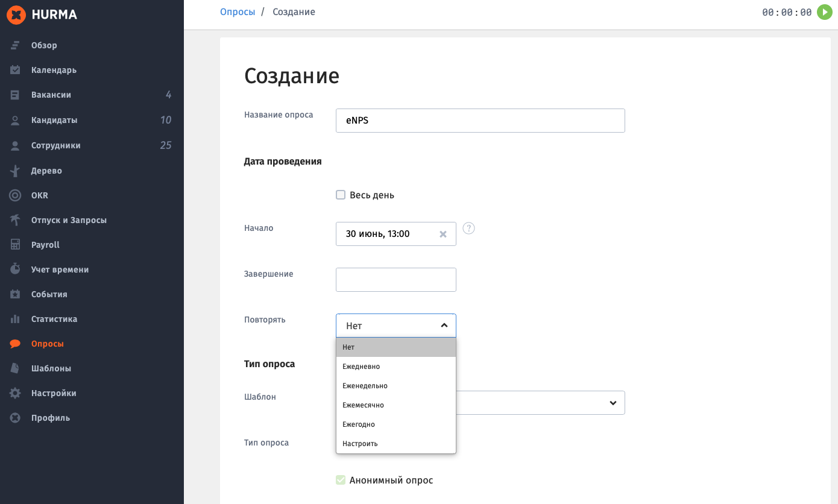
Task: Choose Ежемесячно repeat option
Action: pyautogui.click(x=396, y=405)
